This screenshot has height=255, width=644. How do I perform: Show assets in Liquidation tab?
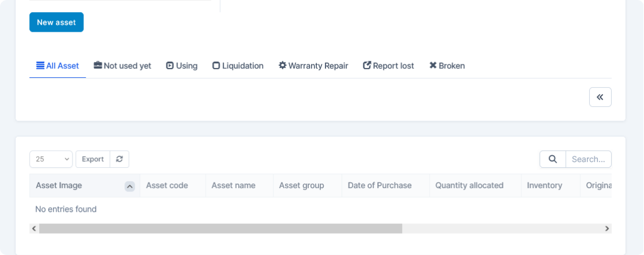coord(238,66)
